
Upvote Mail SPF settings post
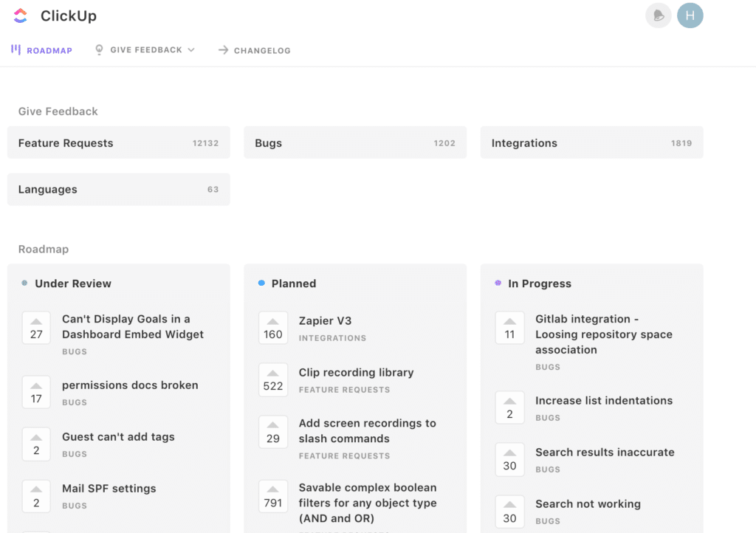(36, 496)
